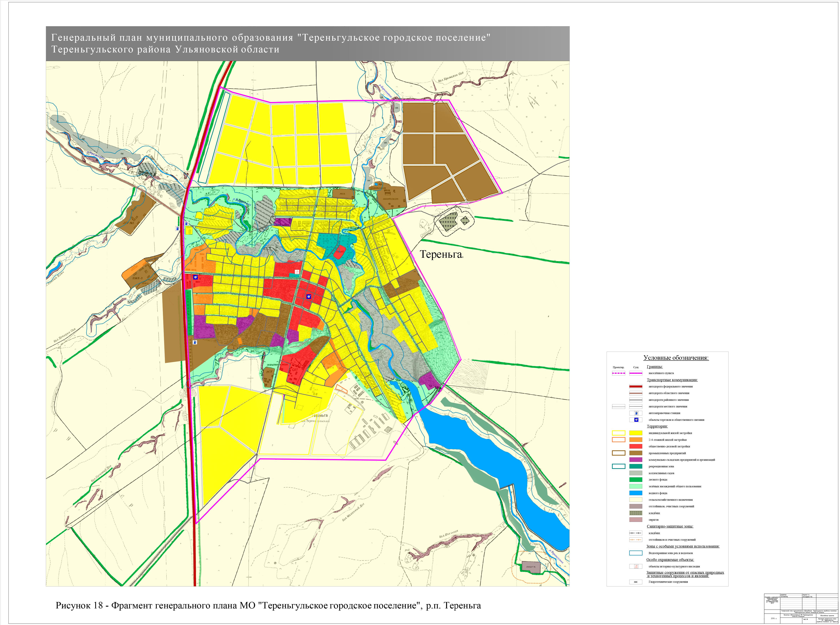
Task: Click the regional highway line symbol in legend
Action: pyautogui.click(x=636, y=393)
